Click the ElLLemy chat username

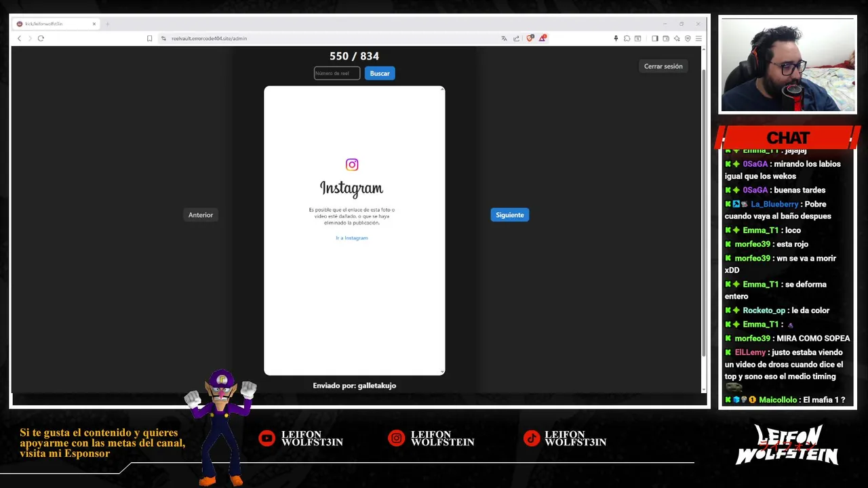[750, 352]
